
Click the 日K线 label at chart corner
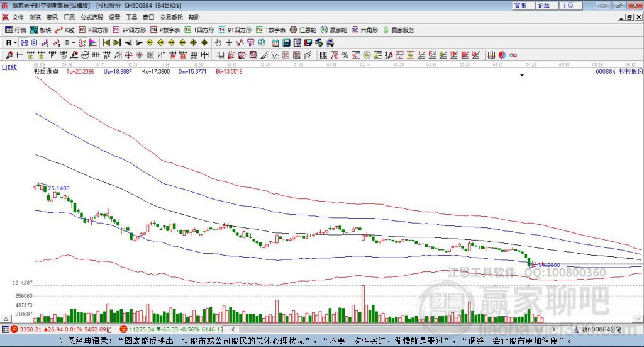tap(9, 67)
